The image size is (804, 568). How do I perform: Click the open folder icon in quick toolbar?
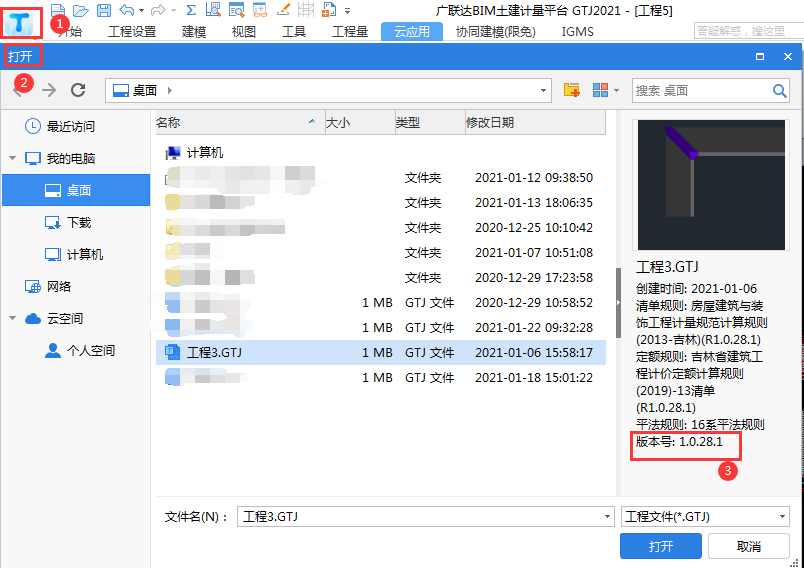click(81, 10)
